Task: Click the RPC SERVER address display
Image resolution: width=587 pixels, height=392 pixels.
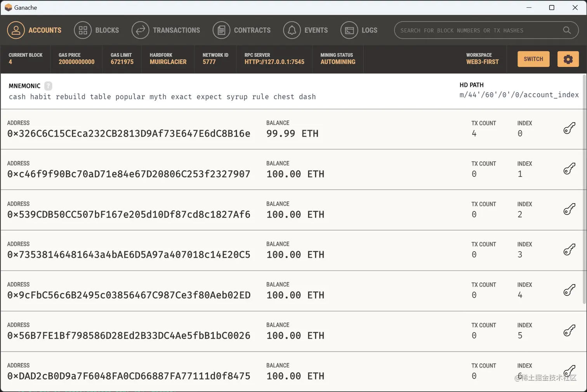Action: [274, 59]
